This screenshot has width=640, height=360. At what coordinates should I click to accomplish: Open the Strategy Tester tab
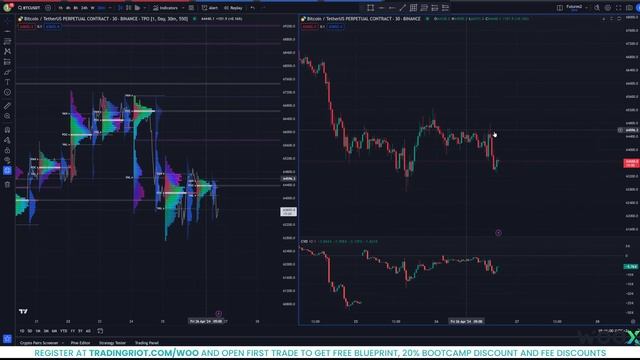[x=112, y=343]
